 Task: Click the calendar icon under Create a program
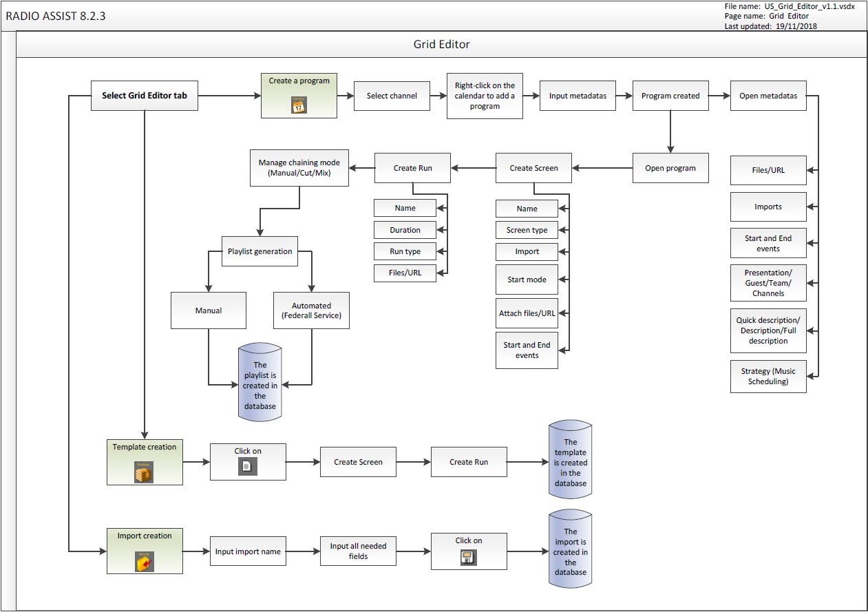coord(299,103)
